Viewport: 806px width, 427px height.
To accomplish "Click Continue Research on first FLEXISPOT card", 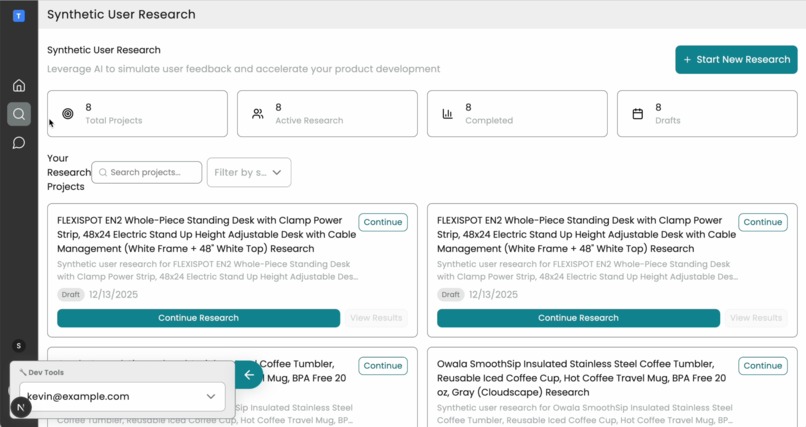I will [198, 318].
